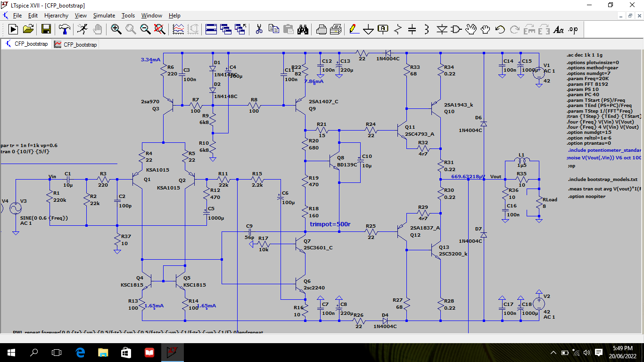Select the Cut scissors tool

pos(259,29)
